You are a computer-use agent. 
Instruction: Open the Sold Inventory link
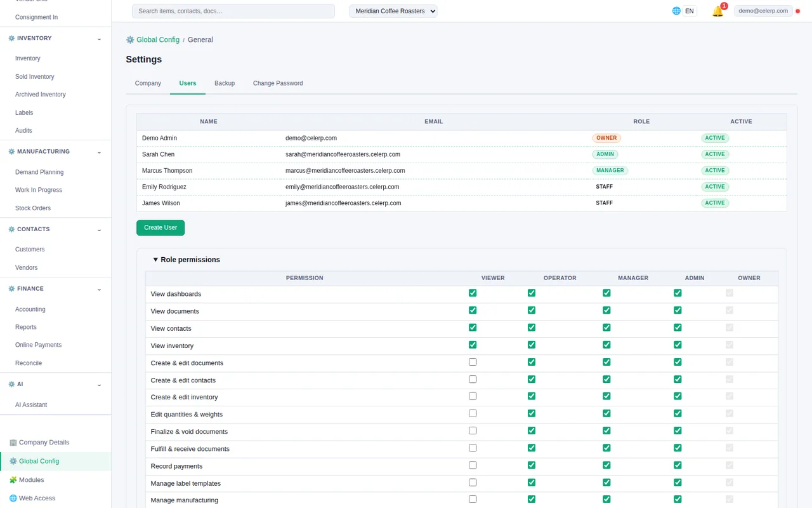35,77
